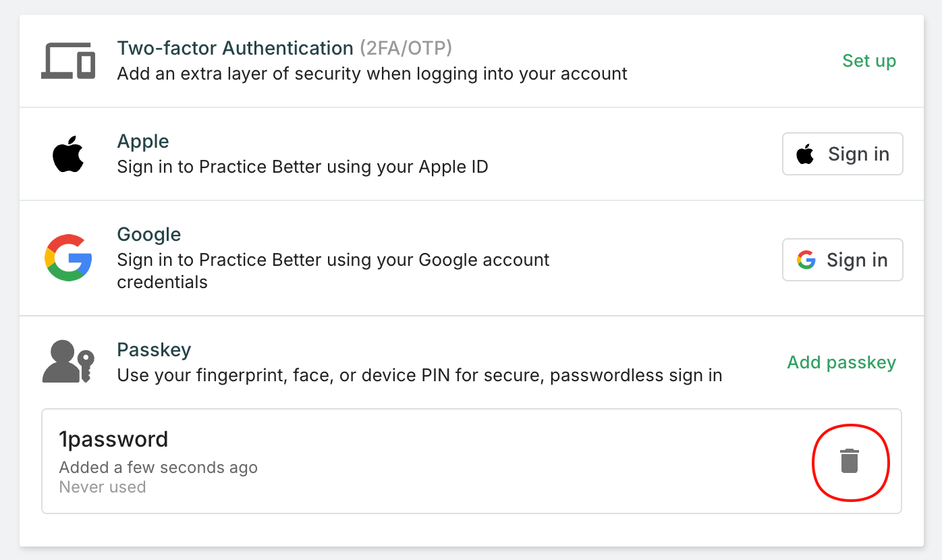Viewport: 942px width, 560px height.
Task: Click the passkey fingerprint description text
Action: 420,375
